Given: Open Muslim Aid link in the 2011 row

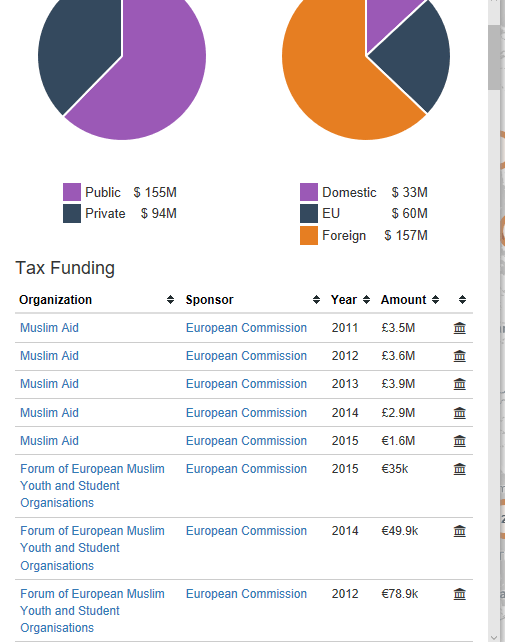Looking at the screenshot, I should [50, 328].
